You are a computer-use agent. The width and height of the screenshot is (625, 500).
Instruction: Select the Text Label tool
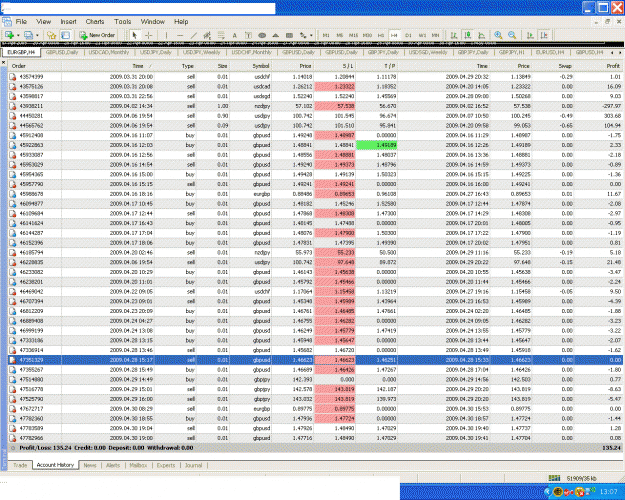(x=248, y=35)
